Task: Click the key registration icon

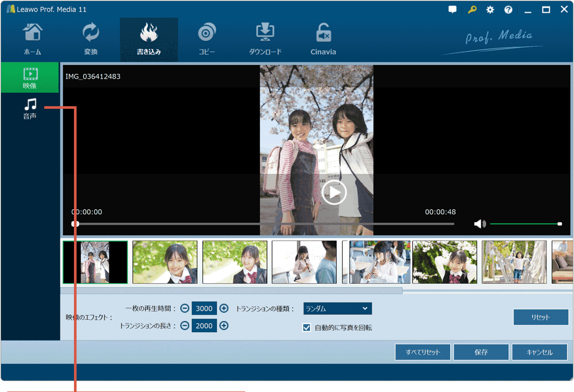Action: (472, 9)
